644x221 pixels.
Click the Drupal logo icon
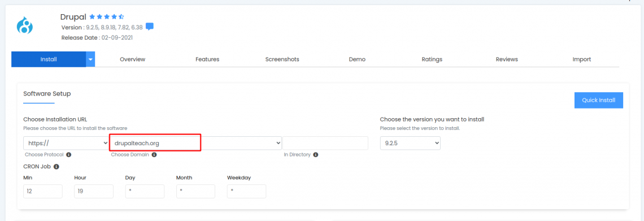[x=25, y=25]
